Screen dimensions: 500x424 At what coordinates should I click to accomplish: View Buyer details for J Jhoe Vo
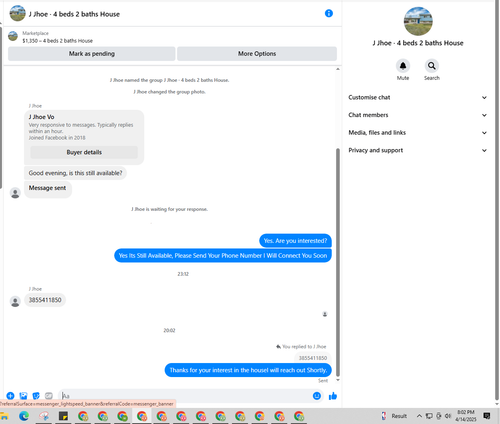[x=84, y=152]
